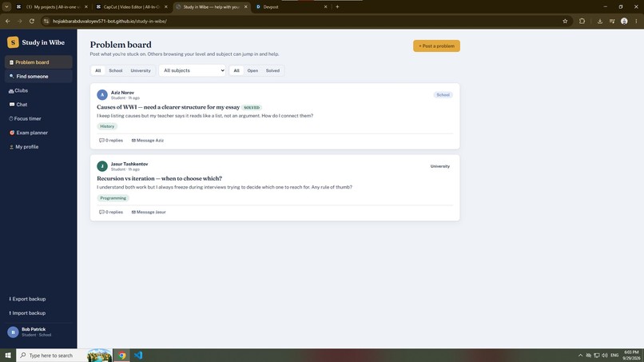Click Message Jasur
This screenshot has height=362, width=644.
coord(149,212)
